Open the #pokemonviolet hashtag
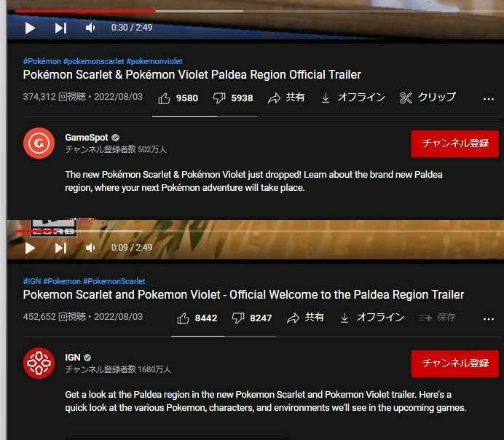Screen dimensions: 504x440 click(x=154, y=61)
